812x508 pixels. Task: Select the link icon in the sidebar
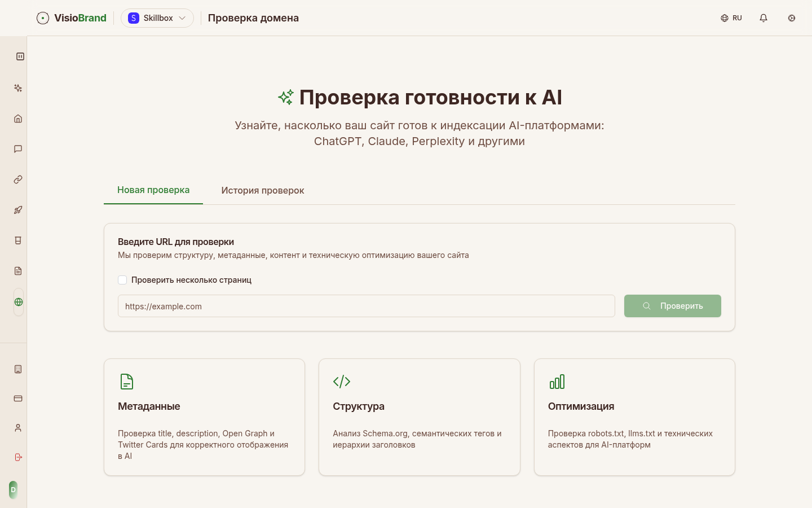pos(17,179)
